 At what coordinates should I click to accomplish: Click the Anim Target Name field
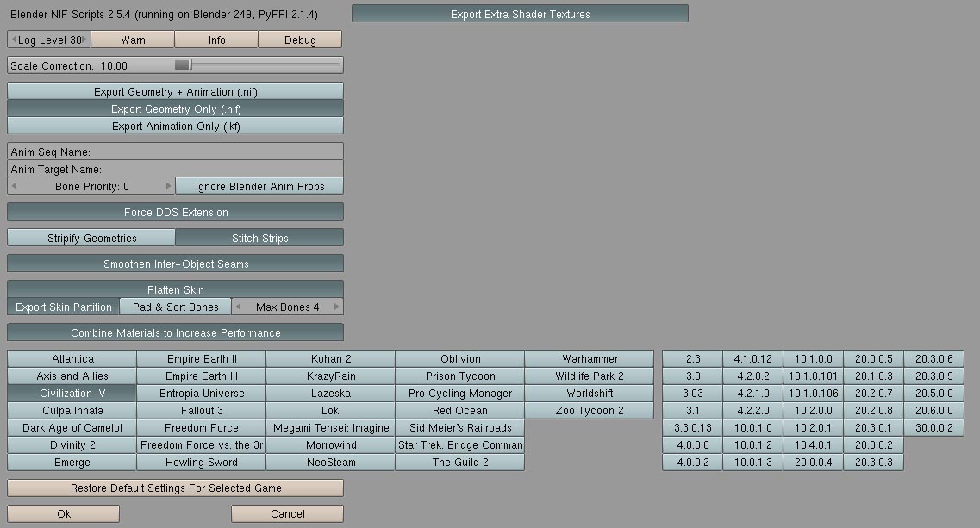[175, 169]
